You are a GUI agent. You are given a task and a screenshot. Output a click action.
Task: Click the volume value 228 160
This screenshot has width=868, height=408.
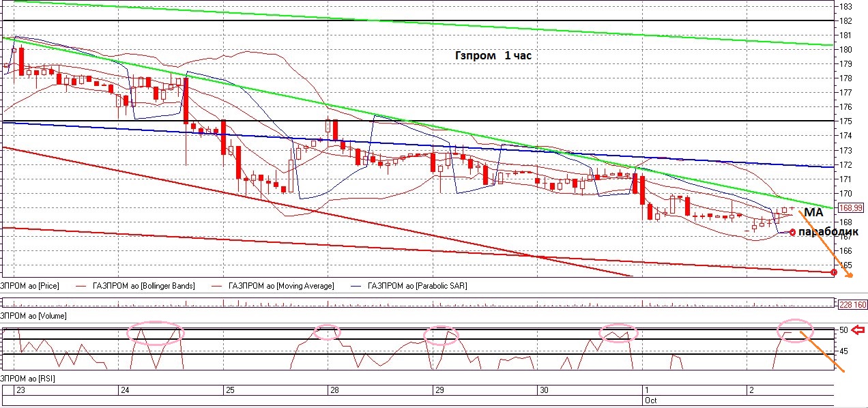click(x=852, y=304)
